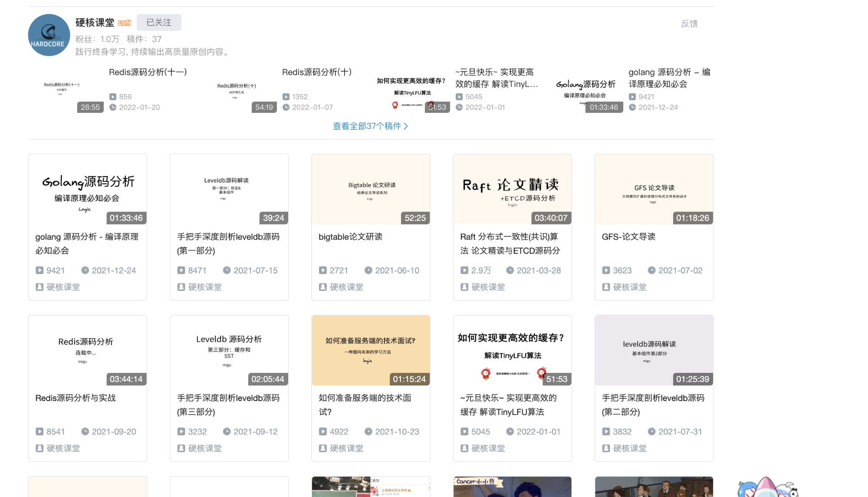This screenshot has height=497, width=868.
Task: Click title Raft 分布式一致性(共识)算法
Action: pyautogui.click(x=510, y=244)
